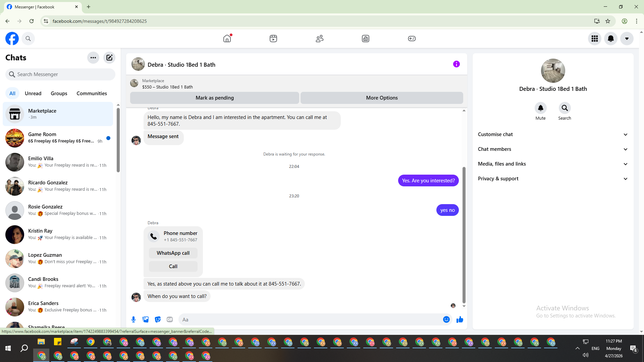The width and height of the screenshot is (644, 362).
Task: Open the taskbar volume control
Action: tap(586, 355)
